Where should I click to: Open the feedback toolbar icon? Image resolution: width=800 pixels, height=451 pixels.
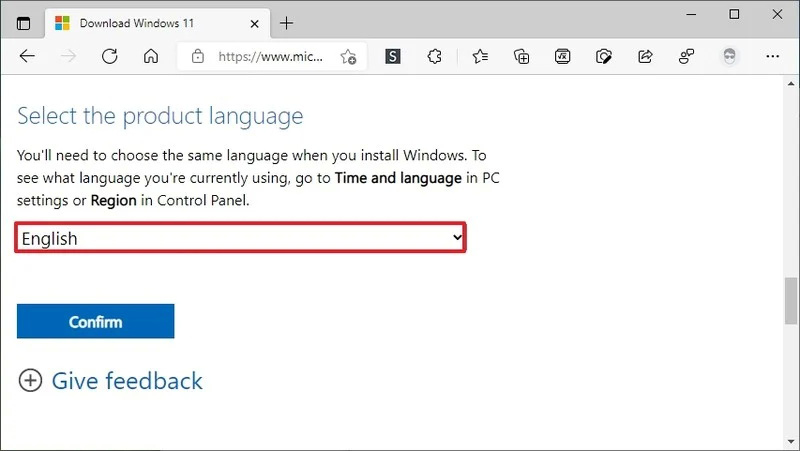click(686, 56)
